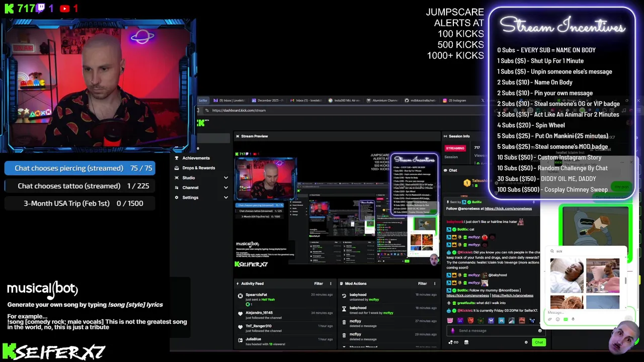The height and width of the screenshot is (362, 644).
Task: Click JuliaBlue host entry
Action: tap(285, 341)
